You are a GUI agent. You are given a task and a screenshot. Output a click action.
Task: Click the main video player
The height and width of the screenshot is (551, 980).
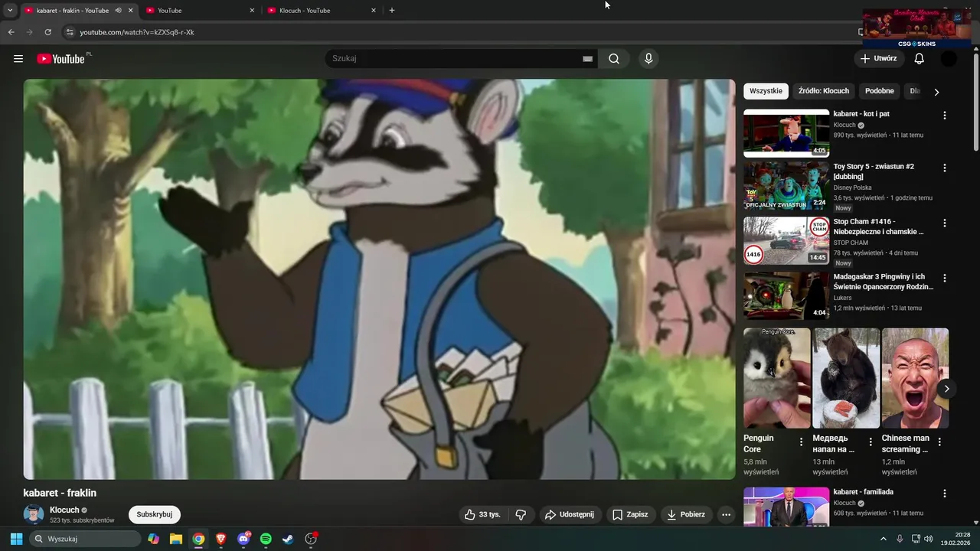pyautogui.click(x=379, y=279)
